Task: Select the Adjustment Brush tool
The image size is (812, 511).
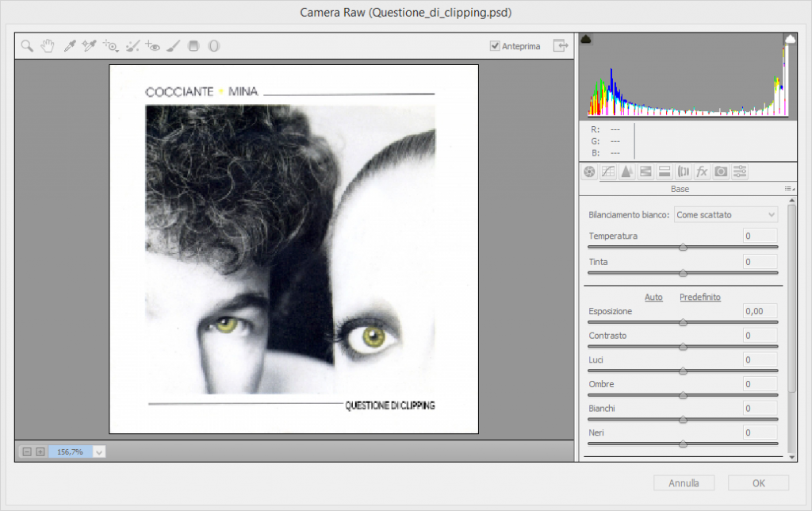Action: click(x=173, y=46)
